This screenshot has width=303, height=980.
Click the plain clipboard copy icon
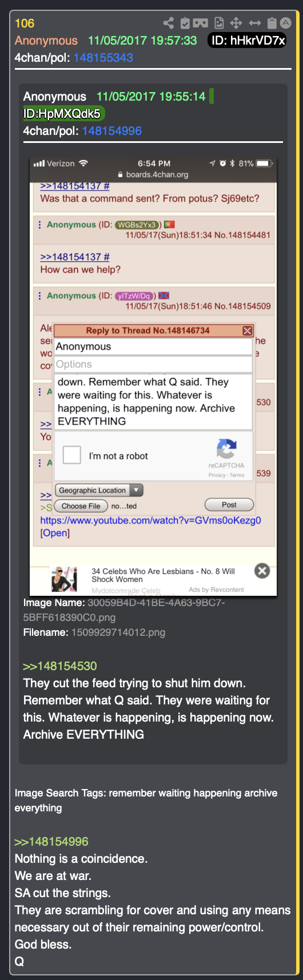point(272,23)
